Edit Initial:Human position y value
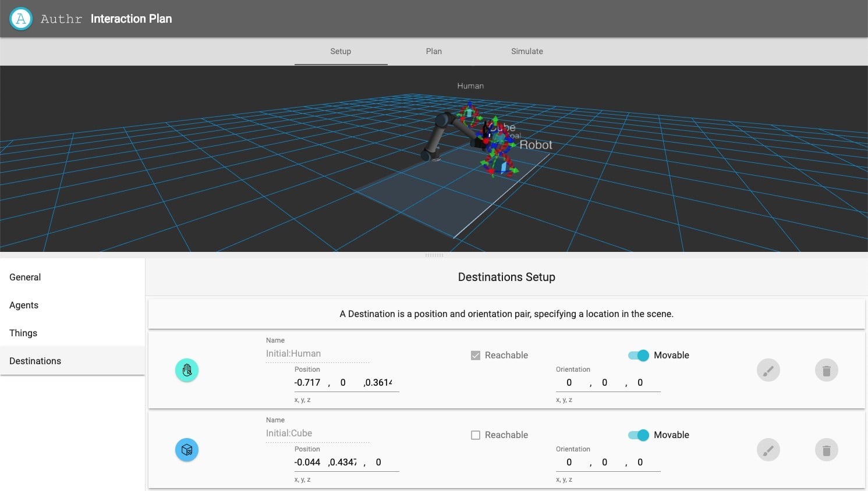The image size is (868, 491). (x=343, y=383)
